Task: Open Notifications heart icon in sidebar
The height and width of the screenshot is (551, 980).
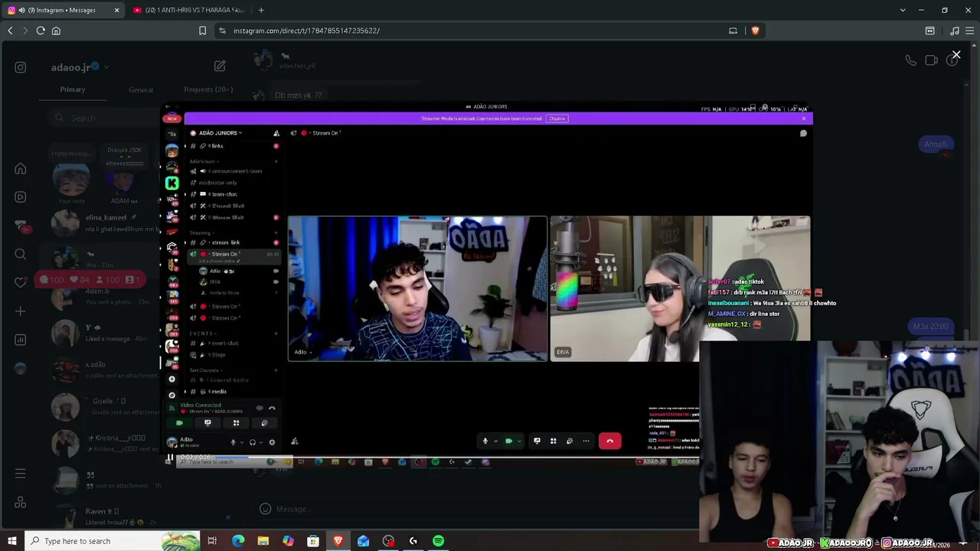Action: coord(21,282)
